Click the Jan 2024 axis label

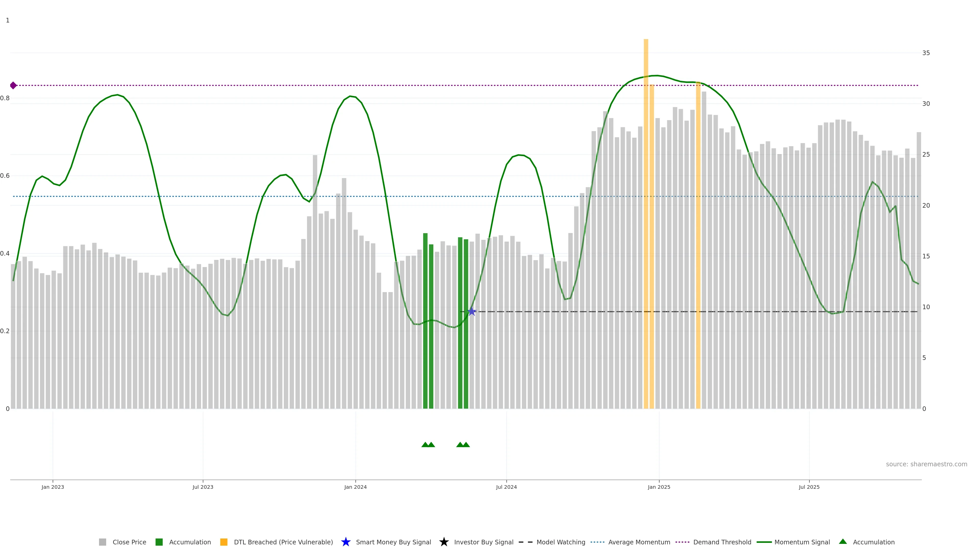[355, 487]
